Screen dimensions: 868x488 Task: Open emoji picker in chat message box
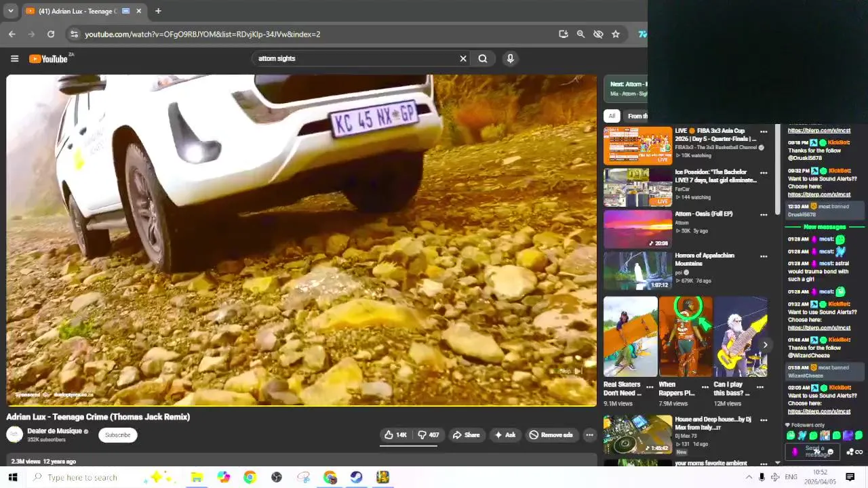point(830,452)
